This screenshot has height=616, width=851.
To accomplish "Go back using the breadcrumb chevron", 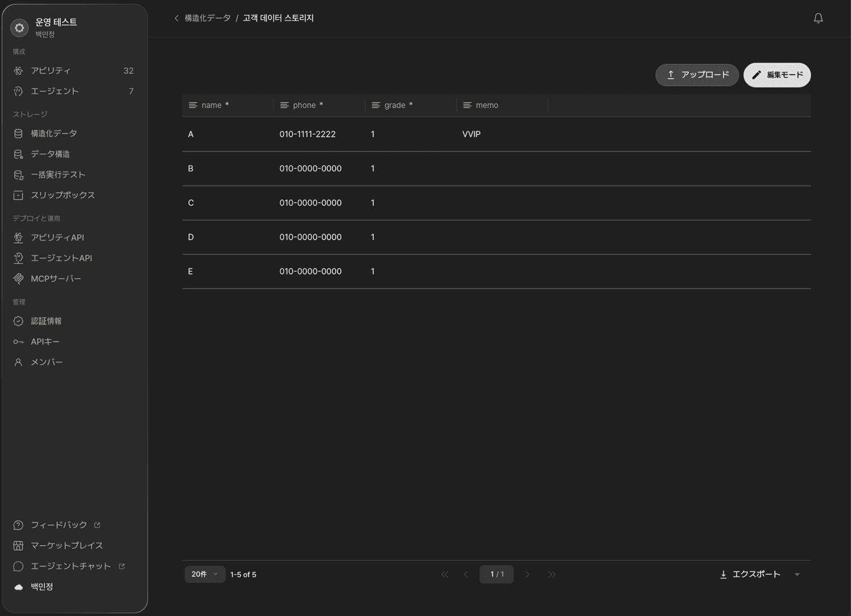I will click(176, 18).
